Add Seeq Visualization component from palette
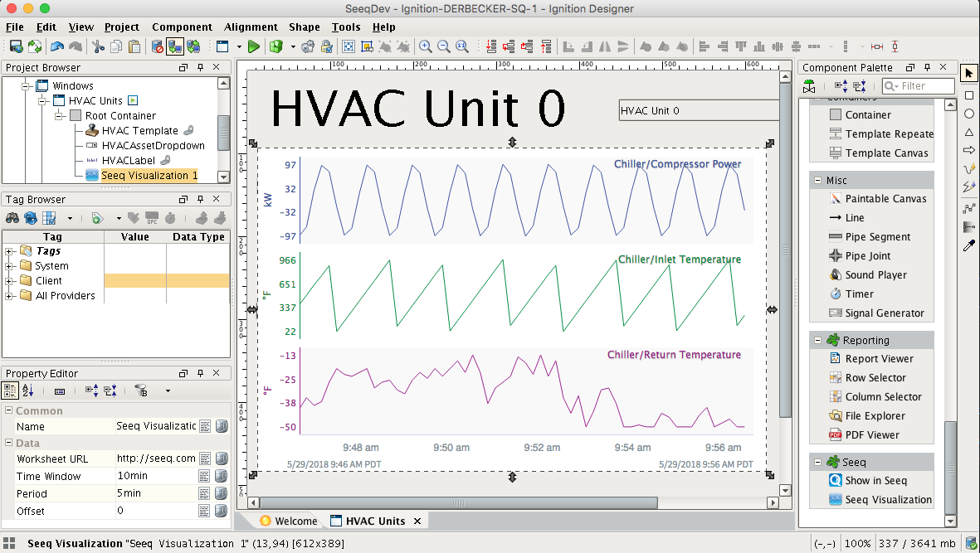The width and height of the screenshot is (980, 553). click(888, 500)
